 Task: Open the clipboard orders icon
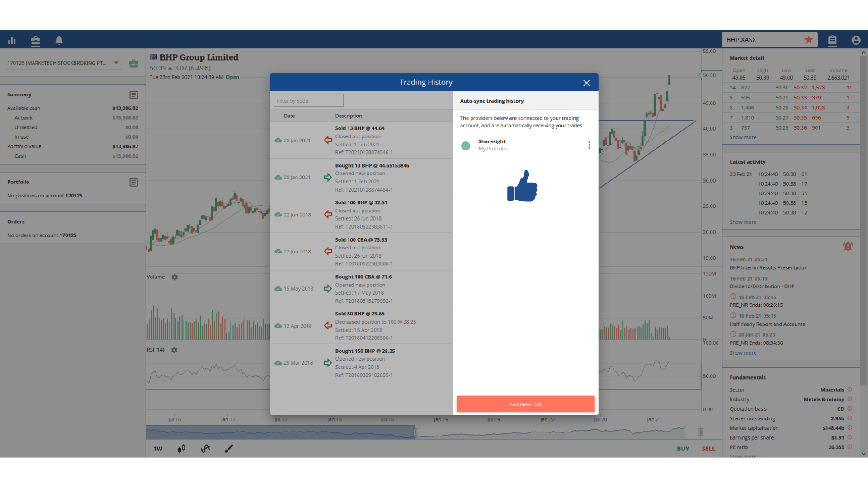[832, 40]
